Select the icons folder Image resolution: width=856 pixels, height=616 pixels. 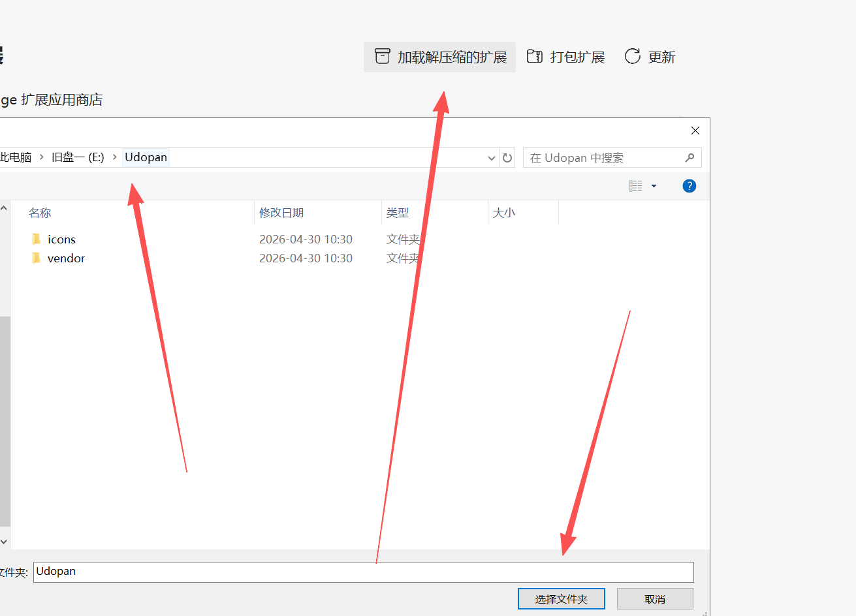pos(61,239)
